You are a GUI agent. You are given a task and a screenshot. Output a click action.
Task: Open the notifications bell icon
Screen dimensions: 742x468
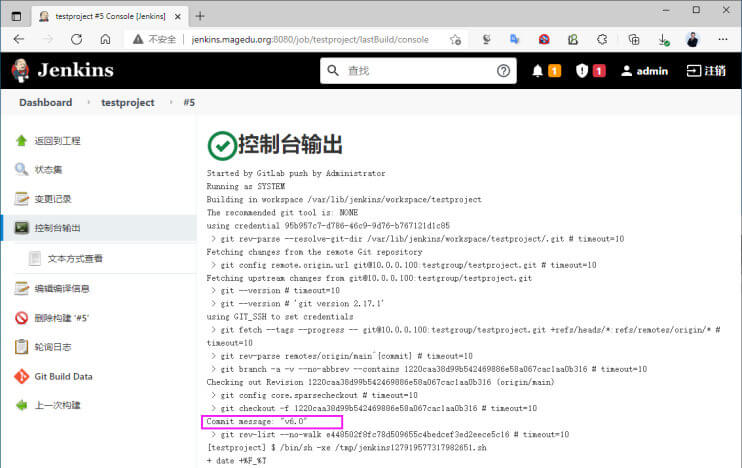537,71
